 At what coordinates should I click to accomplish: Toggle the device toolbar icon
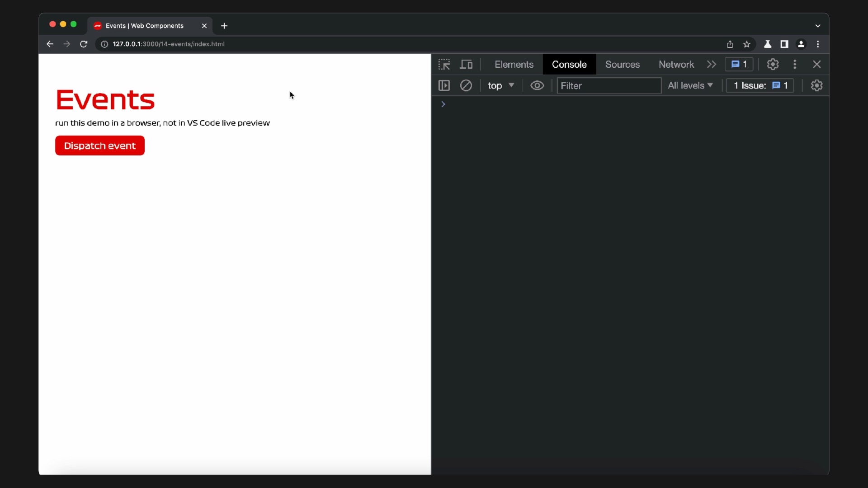[x=466, y=65]
